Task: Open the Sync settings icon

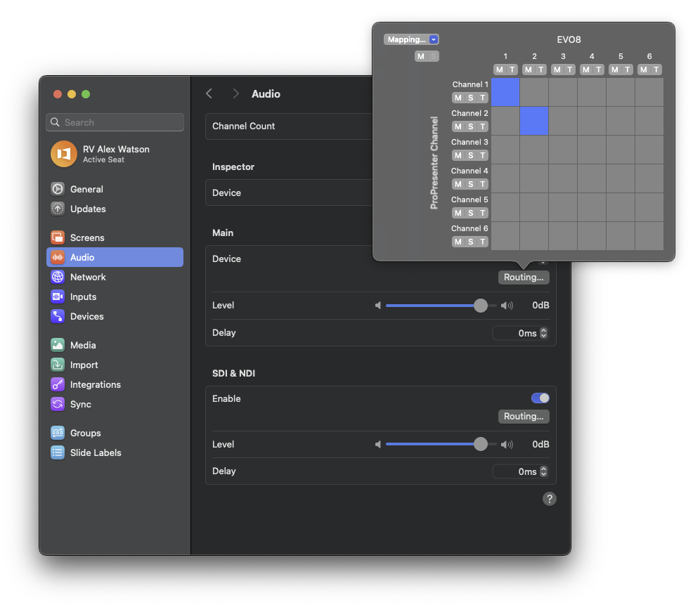Action: 58,404
